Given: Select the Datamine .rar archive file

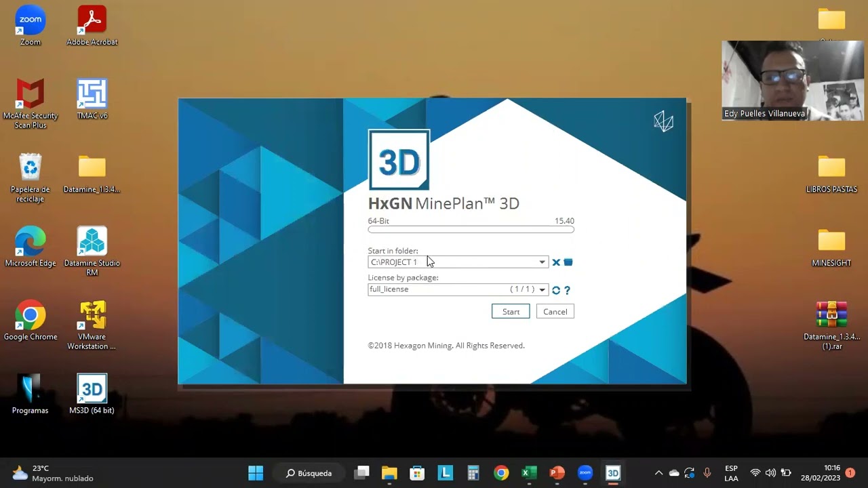Looking at the screenshot, I should point(831,325).
